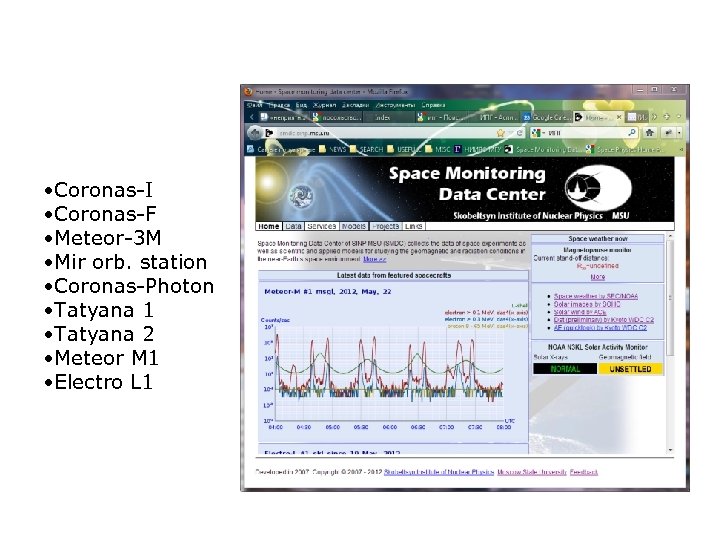Click More link under Magnetopause monitor
This screenshot has width=720, height=540.
tap(597, 277)
